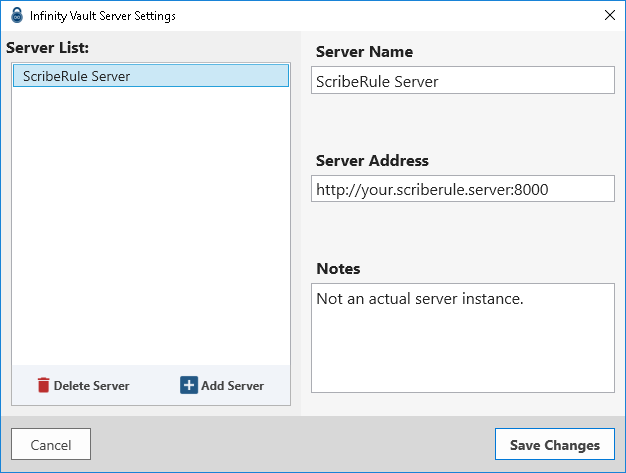Focus the Server Name text field

(x=462, y=81)
